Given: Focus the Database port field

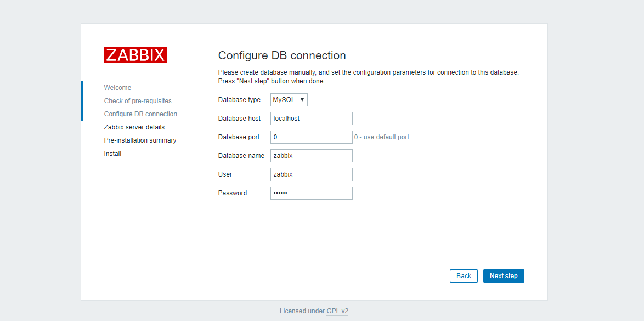Looking at the screenshot, I should pyautogui.click(x=312, y=137).
